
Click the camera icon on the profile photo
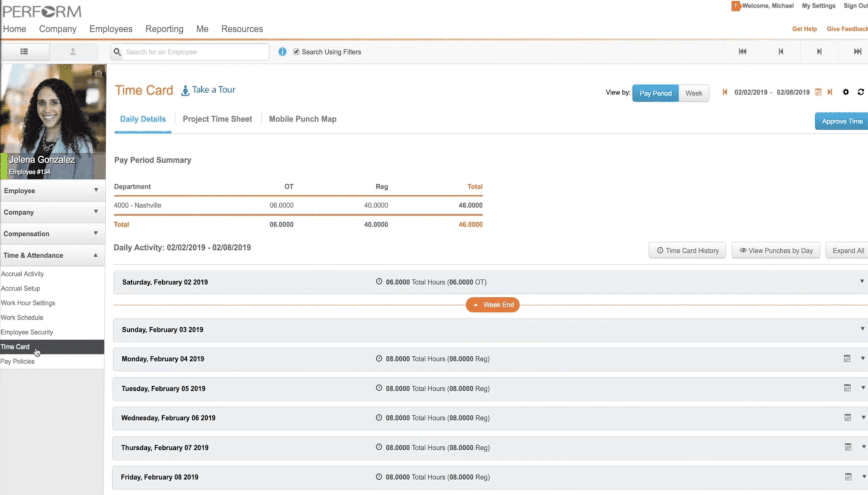(98, 73)
